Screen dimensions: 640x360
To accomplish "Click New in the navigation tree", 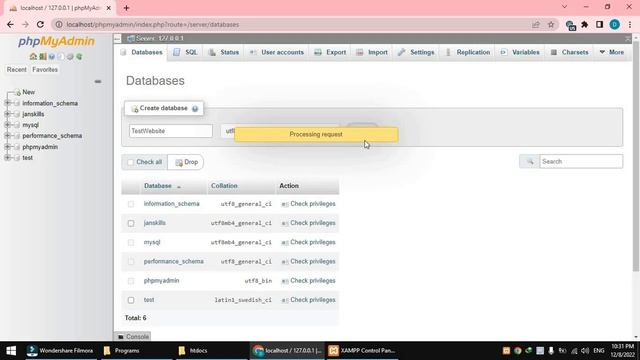I will pos(29,92).
